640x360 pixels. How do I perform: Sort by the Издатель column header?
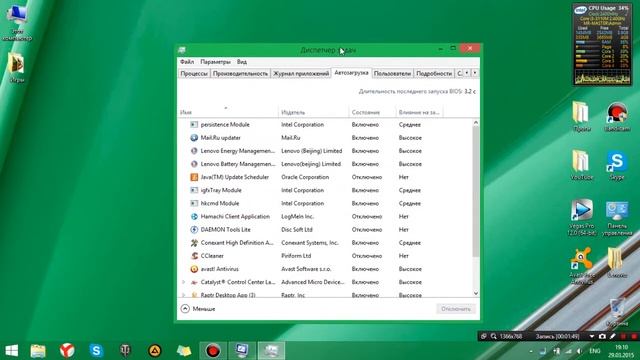(313, 111)
